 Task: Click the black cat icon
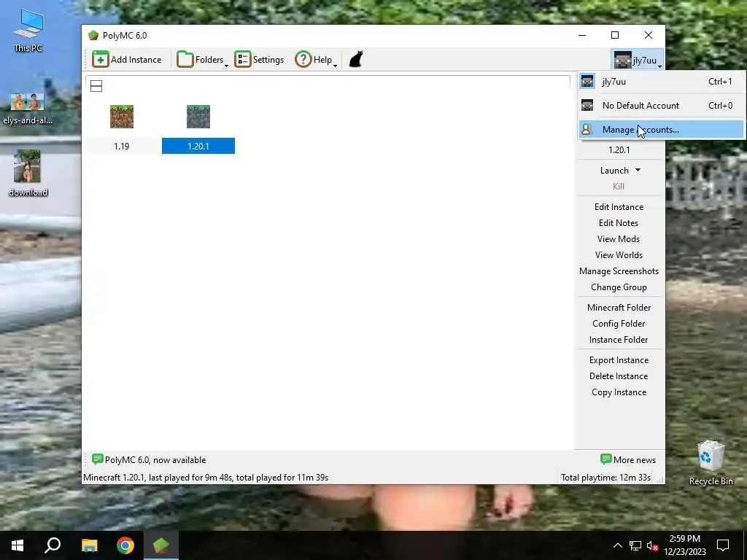coord(356,60)
